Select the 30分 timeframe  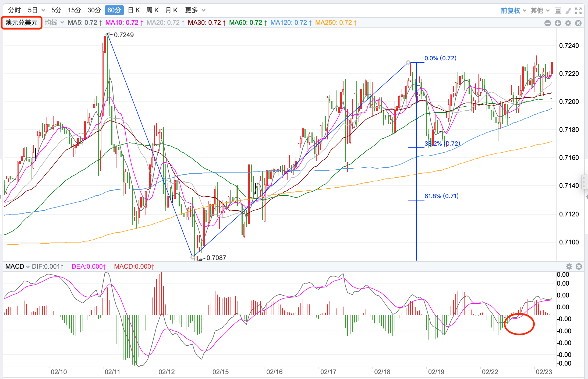94,10
